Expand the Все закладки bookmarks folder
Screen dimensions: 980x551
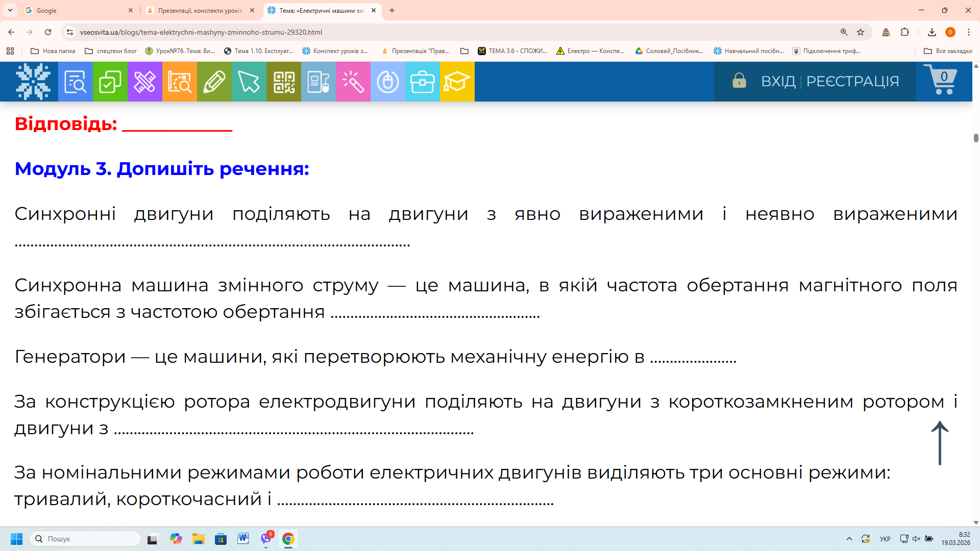tap(948, 51)
